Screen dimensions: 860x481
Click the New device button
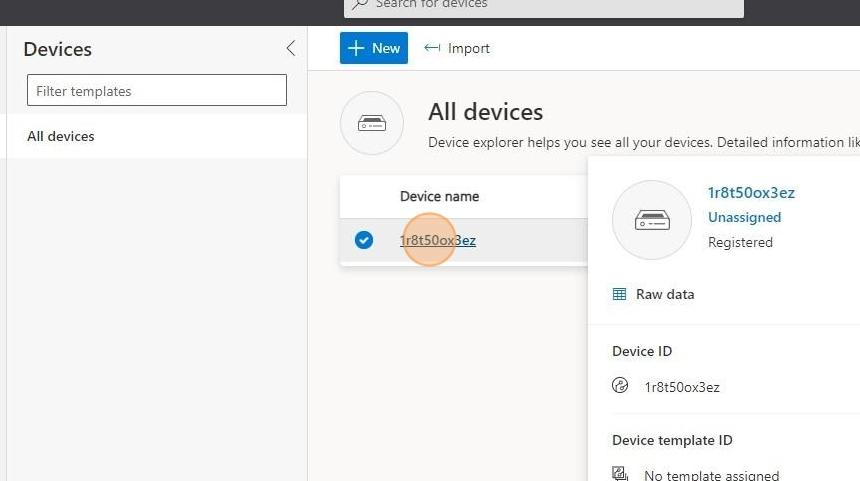pos(374,48)
